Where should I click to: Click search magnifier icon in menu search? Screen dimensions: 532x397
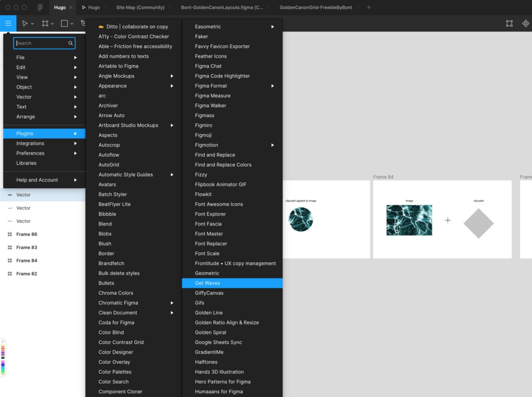click(71, 43)
